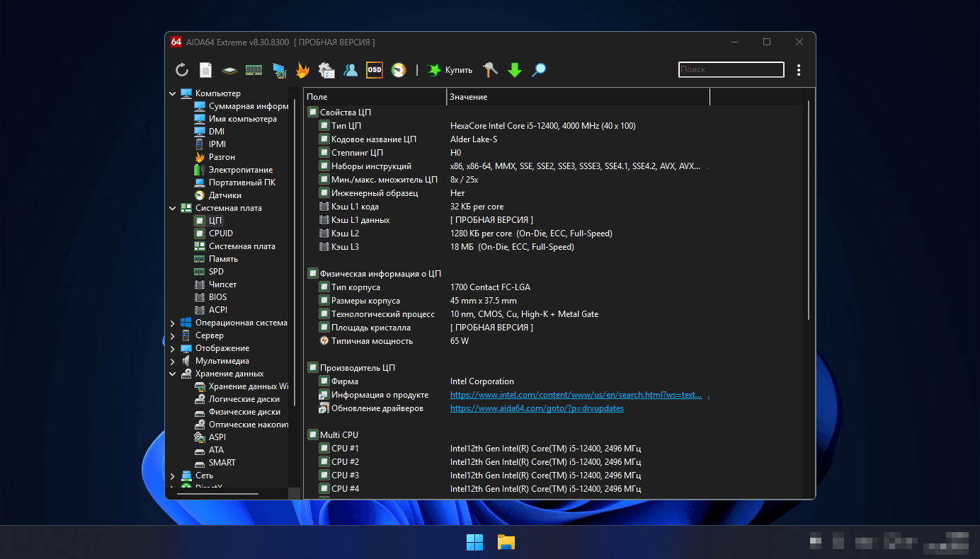The image size is (980, 559).
Task: Open the CPUID tree item
Action: [x=213, y=234]
